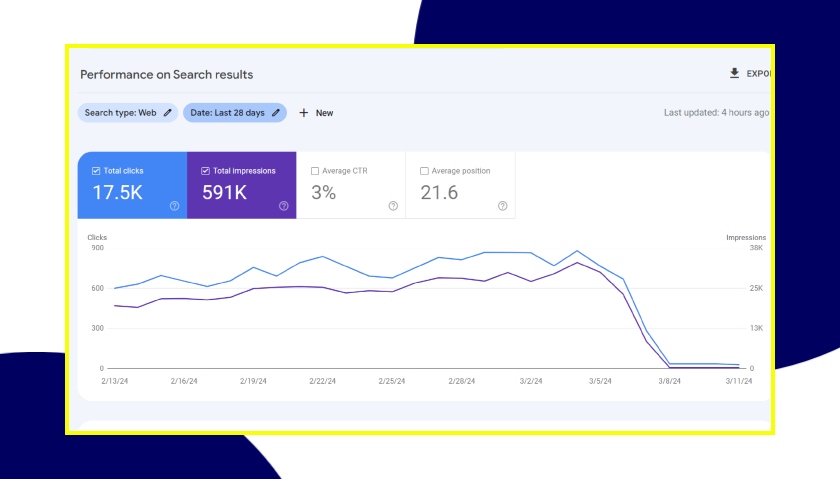Uncheck the Total impressions checkbox

(x=205, y=171)
